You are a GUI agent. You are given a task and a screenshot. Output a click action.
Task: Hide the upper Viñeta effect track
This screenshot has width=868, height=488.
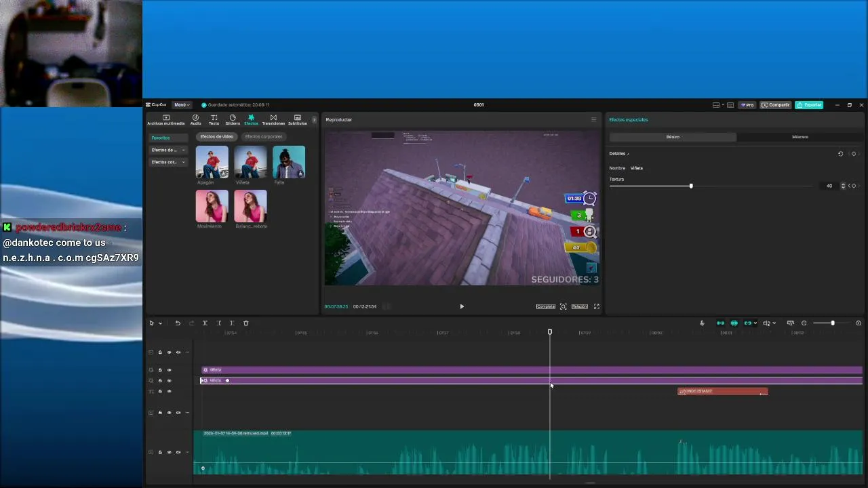coord(170,370)
